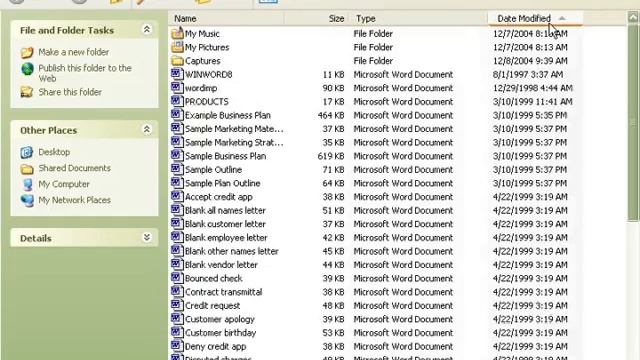The width and height of the screenshot is (640, 360).
Task: Collapse the Other Places panel
Action: [147, 129]
